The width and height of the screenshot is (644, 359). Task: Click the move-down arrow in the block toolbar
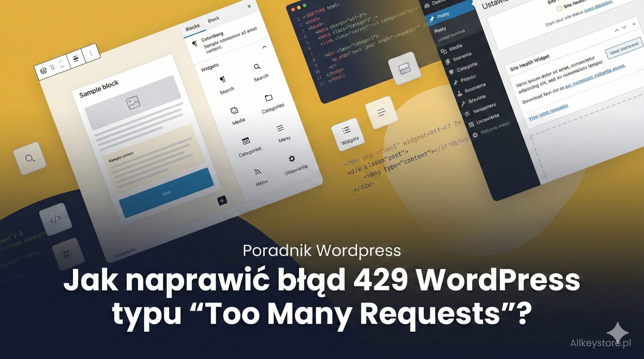pos(62,67)
